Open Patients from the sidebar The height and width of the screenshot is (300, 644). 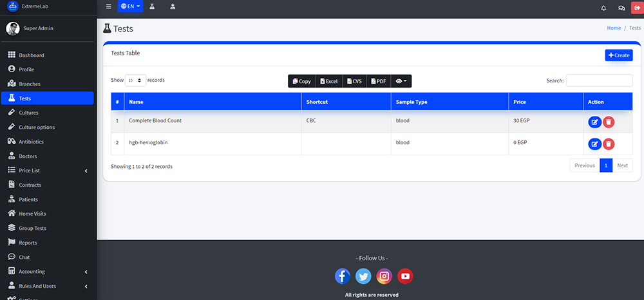point(28,200)
